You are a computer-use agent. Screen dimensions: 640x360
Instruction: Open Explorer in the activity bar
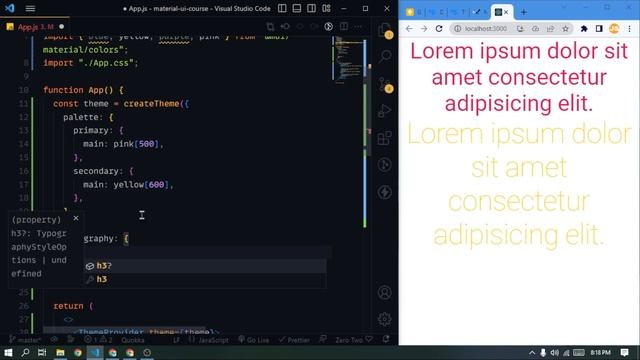click(384, 30)
